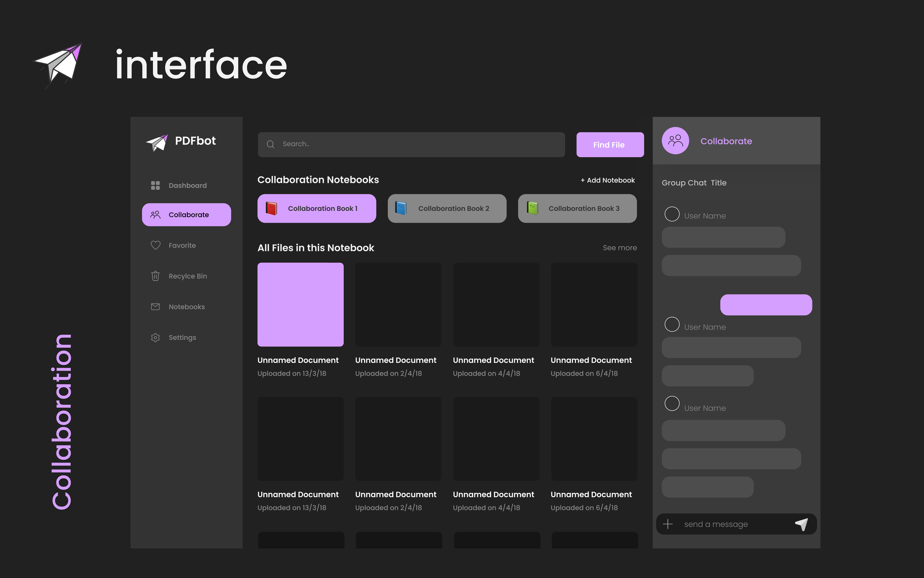The image size is (924, 578).
Task: Click the Group Chat Title text
Action: tap(694, 183)
